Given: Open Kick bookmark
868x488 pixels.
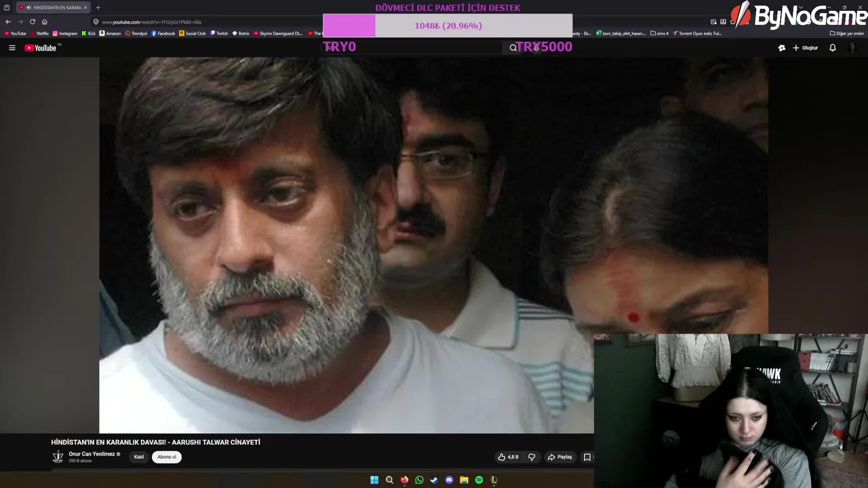Looking at the screenshot, I should click(89, 33).
